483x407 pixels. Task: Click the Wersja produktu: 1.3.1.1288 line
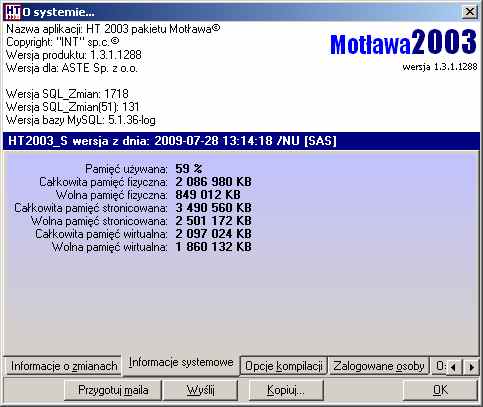pyautogui.click(x=74, y=55)
